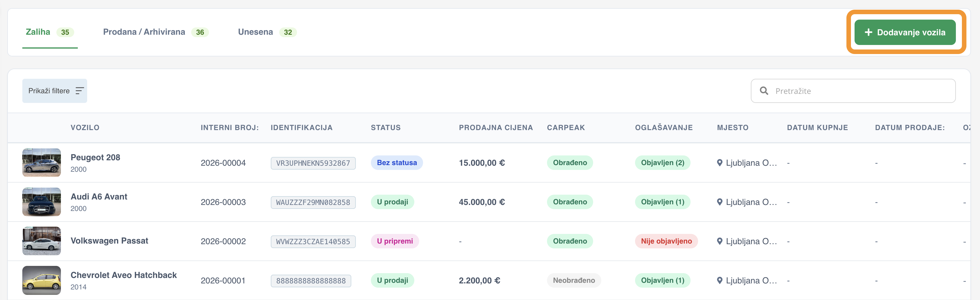Click Ljubljana location in Chevrolet Aveo row
980x300 pixels.
click(x=751, y=281)
